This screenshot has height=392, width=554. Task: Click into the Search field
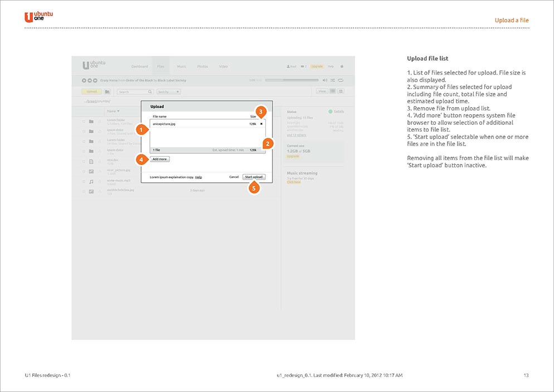point(135,91)
